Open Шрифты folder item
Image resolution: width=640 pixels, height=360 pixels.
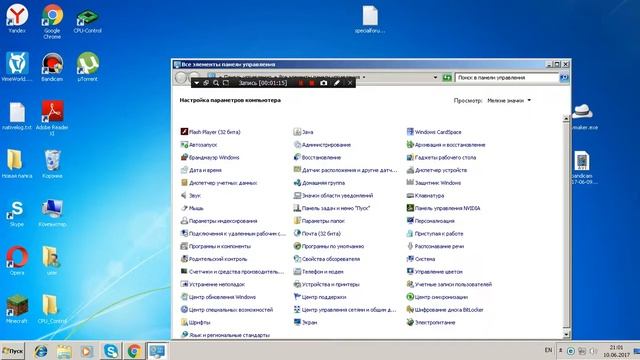(196, 322)
